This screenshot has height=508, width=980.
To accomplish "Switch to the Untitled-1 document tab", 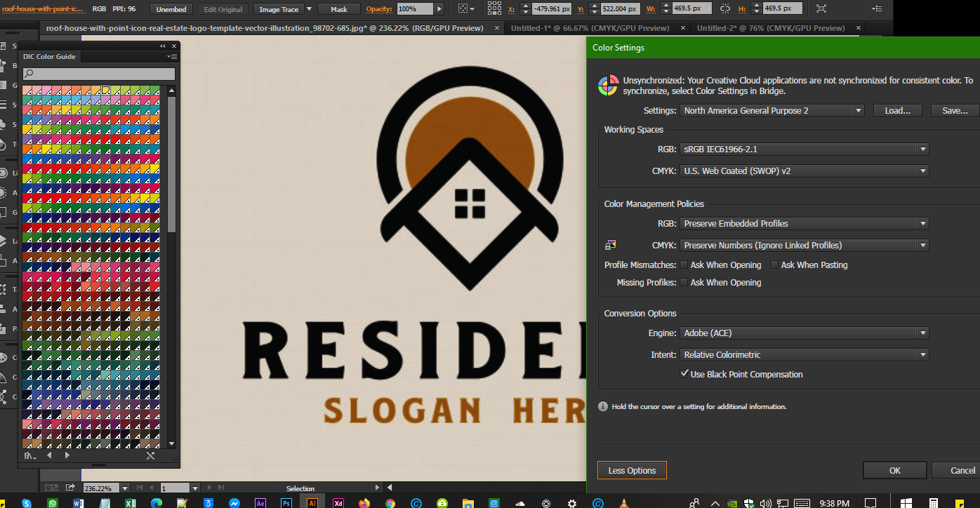I will coord(590,28).
